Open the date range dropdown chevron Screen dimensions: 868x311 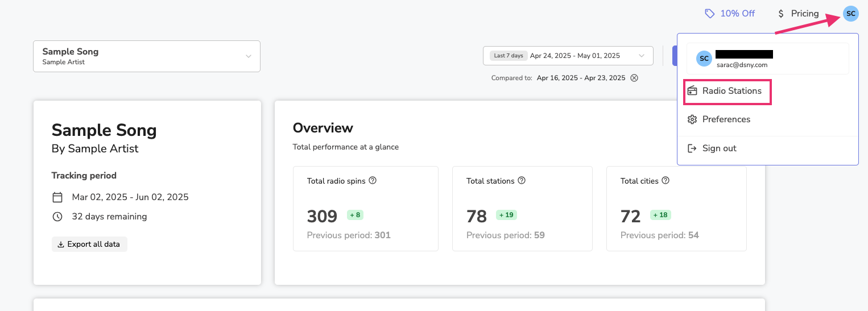(x=642, y=56)
